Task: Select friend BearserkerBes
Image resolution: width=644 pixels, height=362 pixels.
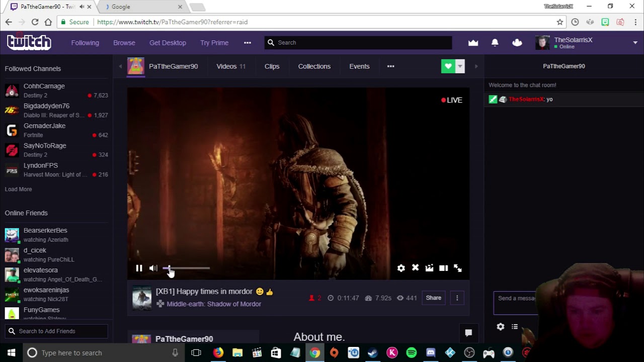Action: tap(56, 235)
